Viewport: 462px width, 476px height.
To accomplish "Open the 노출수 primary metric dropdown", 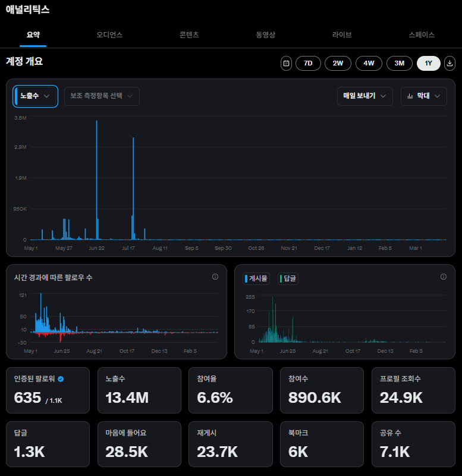I will [35, 96].
